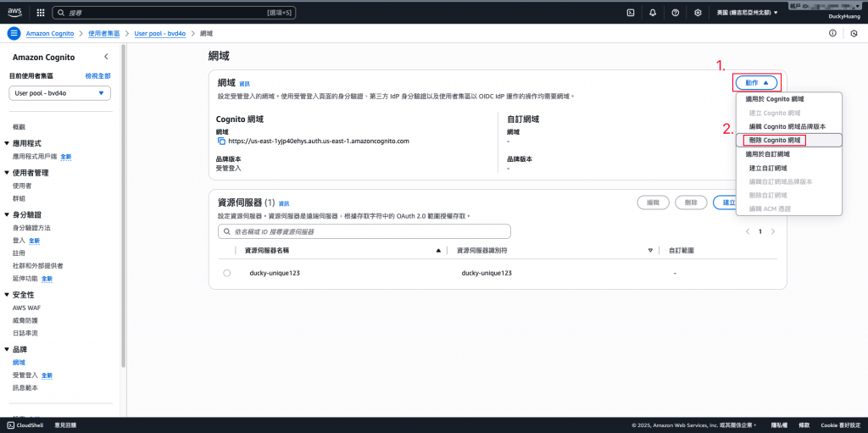Open the services grid menu icon

tap(41, 12)
